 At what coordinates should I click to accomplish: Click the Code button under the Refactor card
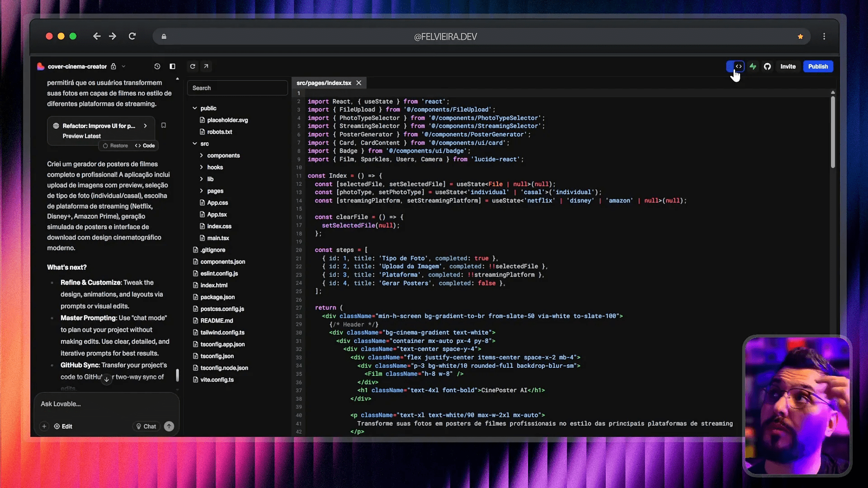tap(145, 145)
